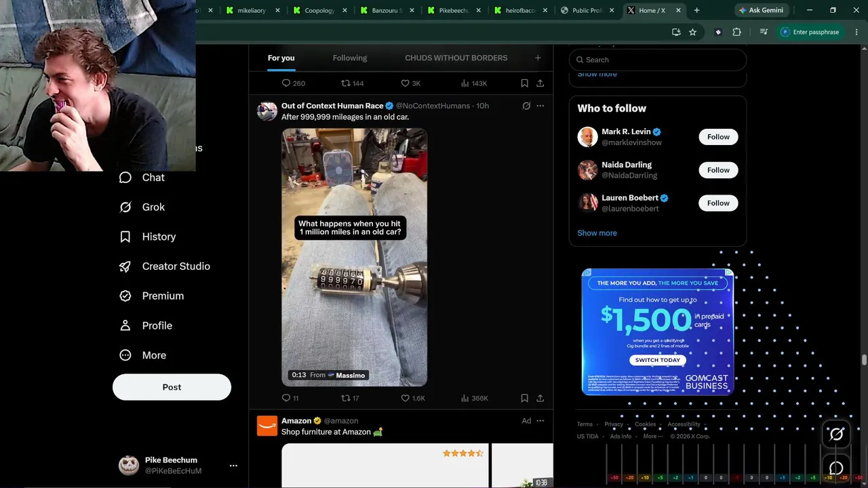Open the @NoContextHumans handle
The height and width of the screenshot is (488, 868).
(x=433, y=106)
